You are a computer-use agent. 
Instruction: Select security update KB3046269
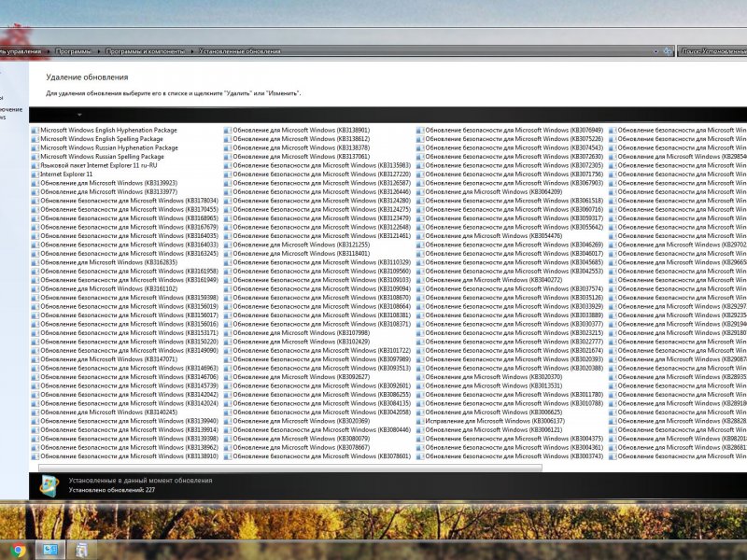(x=514, y=245)
